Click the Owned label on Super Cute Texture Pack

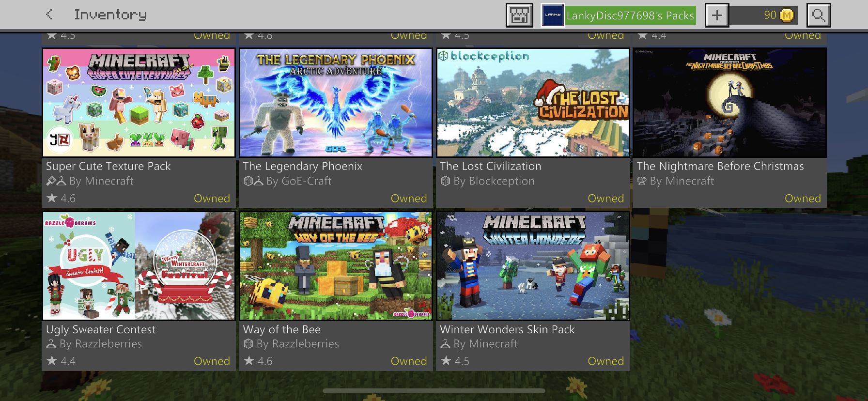[x=212, y=199]
